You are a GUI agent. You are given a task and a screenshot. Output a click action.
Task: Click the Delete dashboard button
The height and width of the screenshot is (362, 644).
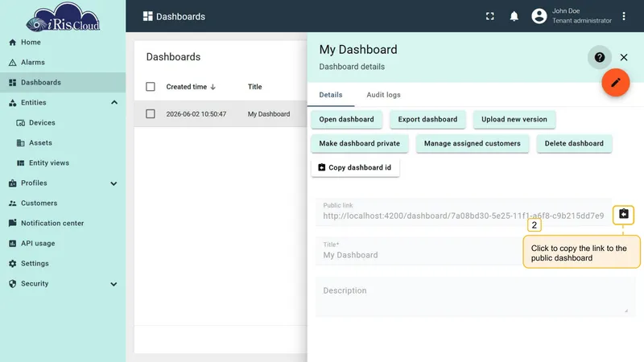pos(574,144)
